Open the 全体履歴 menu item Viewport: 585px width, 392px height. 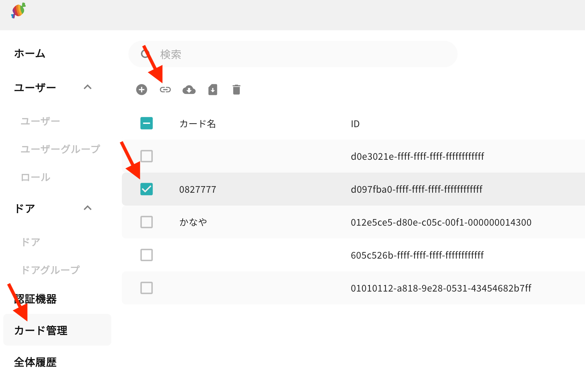[35, 362]
